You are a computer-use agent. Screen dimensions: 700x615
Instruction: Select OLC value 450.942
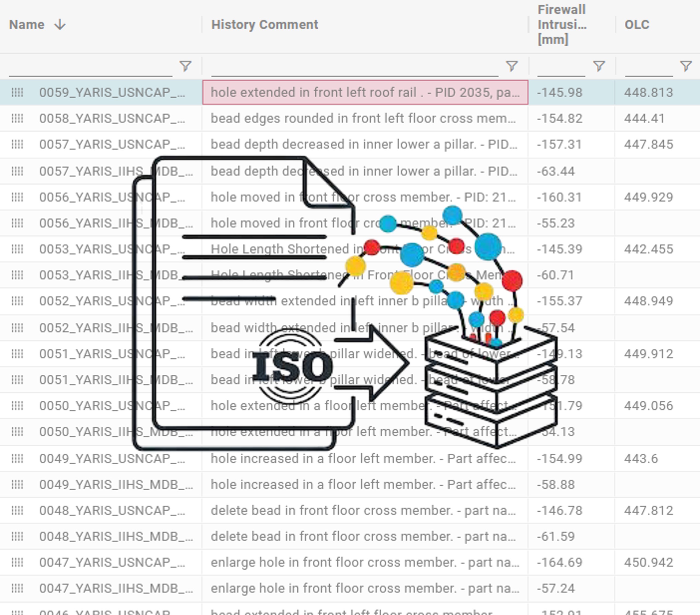pos(649,562)
